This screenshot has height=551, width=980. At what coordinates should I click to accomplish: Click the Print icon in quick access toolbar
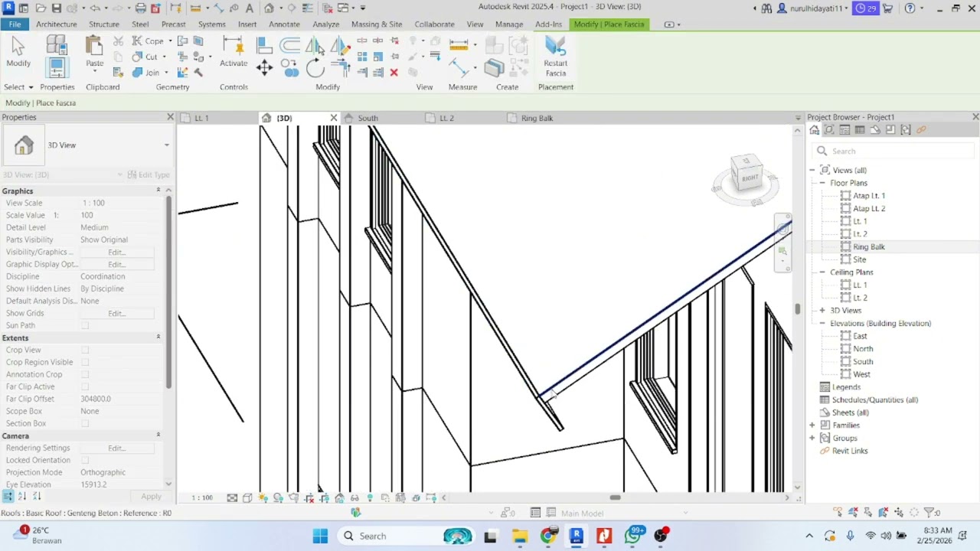(x=140, y=8)
